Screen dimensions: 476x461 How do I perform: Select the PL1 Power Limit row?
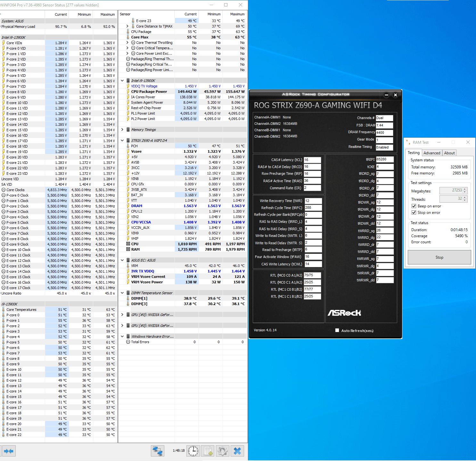pyautogui.click(x=183, y=113)
